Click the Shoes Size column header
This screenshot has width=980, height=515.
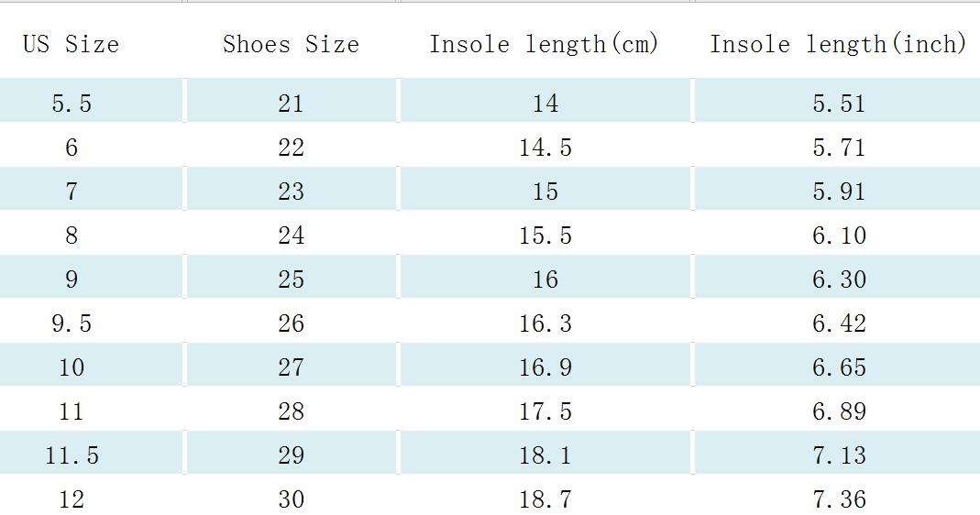[x=291, y=44]
